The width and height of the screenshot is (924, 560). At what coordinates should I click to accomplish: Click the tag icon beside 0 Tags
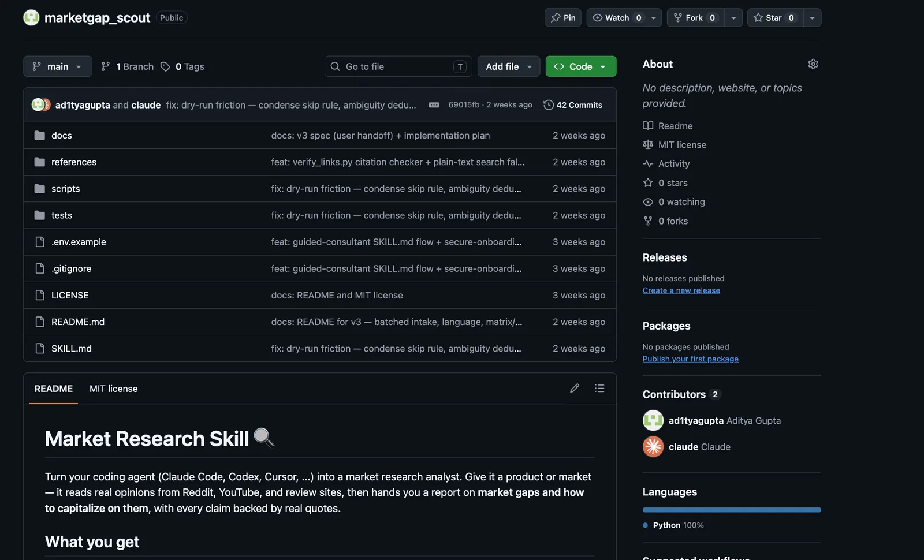[x=165, y=66]
